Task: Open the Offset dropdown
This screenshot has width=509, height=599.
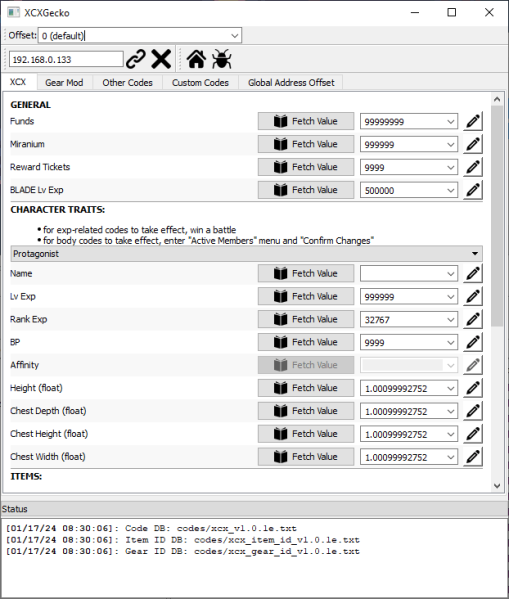Action: click(140, 36)
